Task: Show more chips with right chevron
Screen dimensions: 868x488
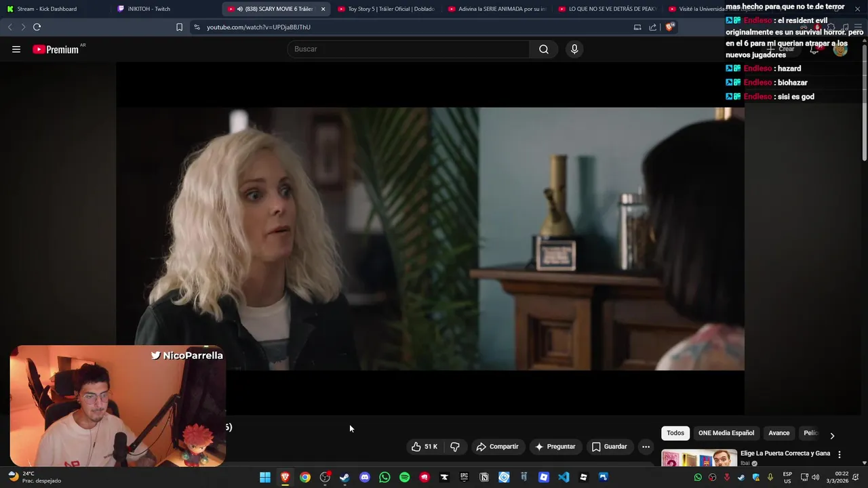Action: 832,435
